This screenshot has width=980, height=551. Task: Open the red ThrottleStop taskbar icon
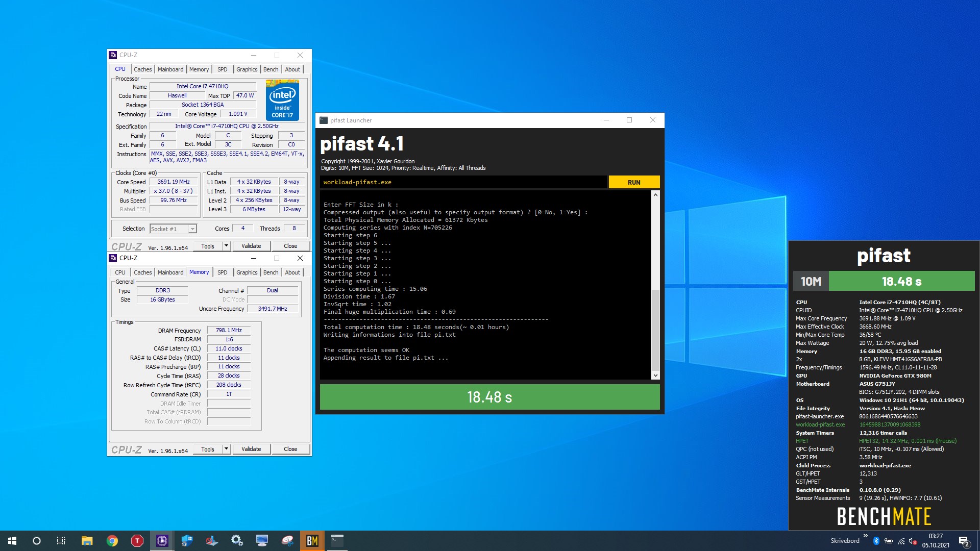(137, 541)
